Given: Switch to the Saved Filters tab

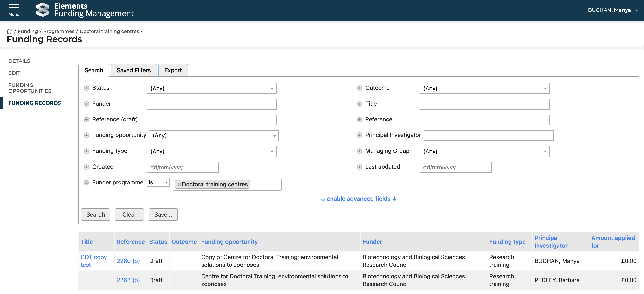Looking at the screenshot, I should tap(134, 70).
